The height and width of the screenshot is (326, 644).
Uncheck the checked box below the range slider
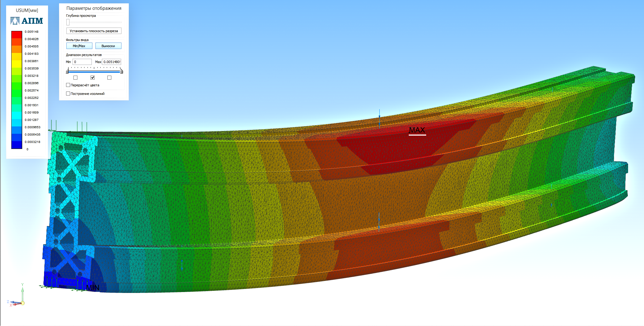click(x=93, y=78)
